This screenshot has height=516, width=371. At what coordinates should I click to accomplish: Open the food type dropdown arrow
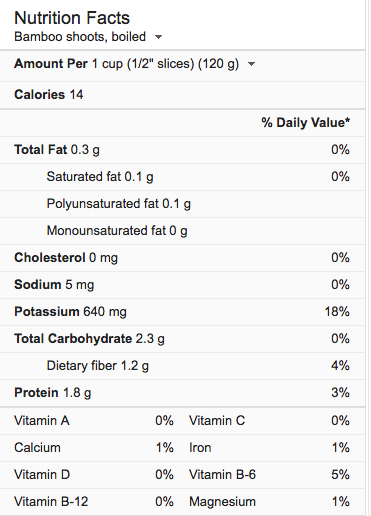pos(159,37)
